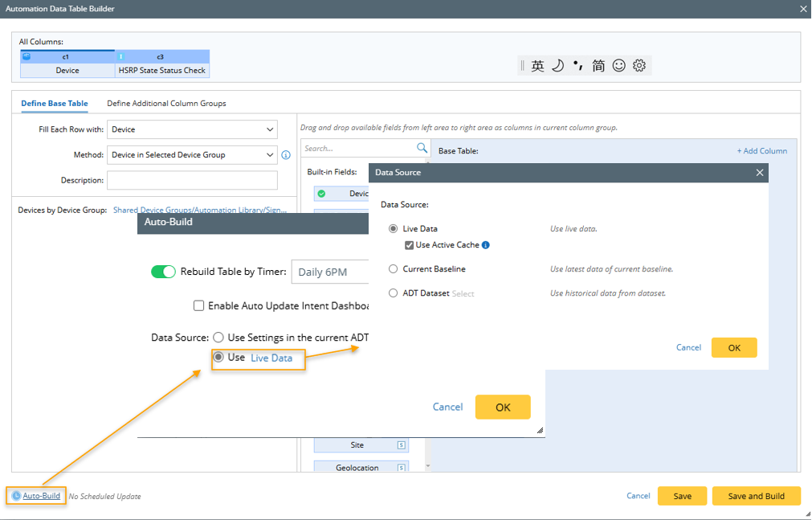Click the Auto-Build clock icon

coord(16,496)
